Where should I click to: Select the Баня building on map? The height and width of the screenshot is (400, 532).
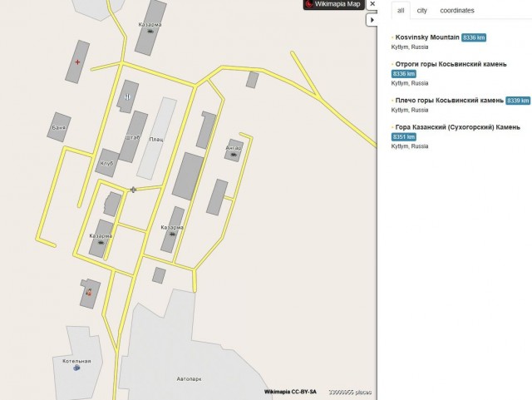(x=59, y=127)
